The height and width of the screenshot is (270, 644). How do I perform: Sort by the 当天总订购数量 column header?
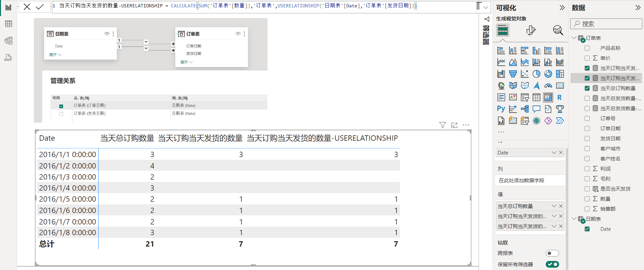click(127, 138)
